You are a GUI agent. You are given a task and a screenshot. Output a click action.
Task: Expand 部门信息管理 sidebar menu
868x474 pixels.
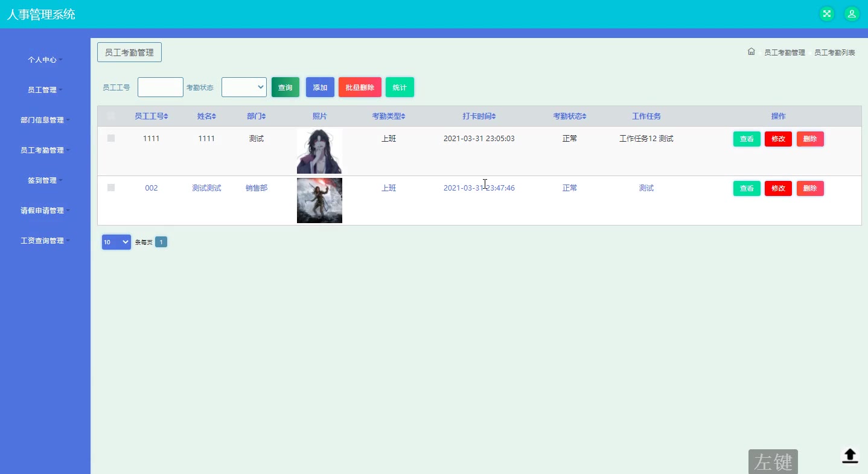tap(45, 120)
